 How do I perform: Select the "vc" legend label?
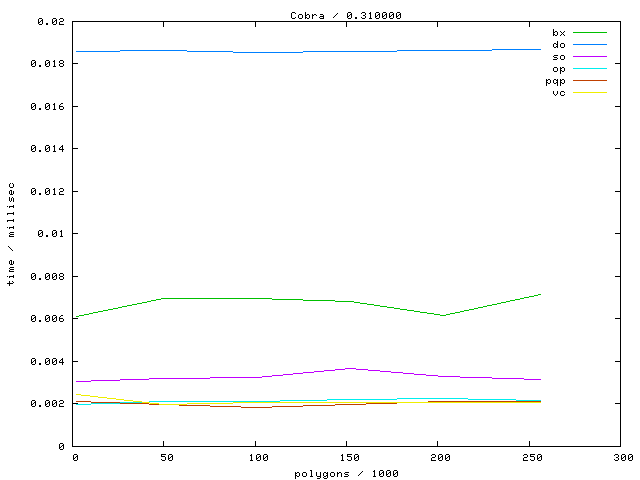(558, 93)
